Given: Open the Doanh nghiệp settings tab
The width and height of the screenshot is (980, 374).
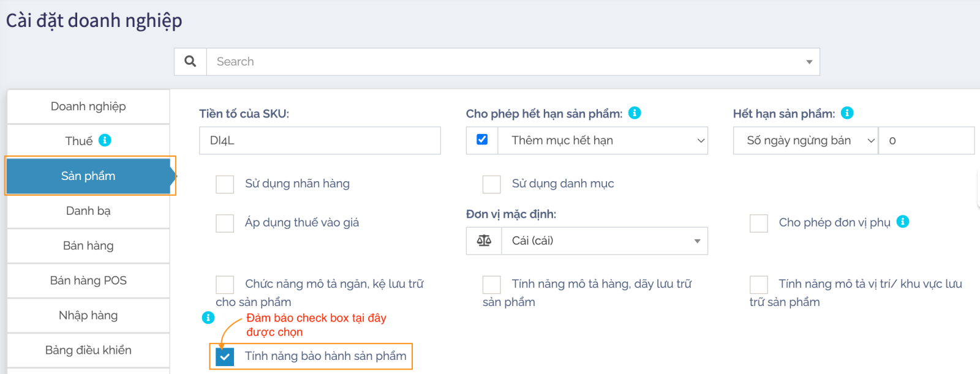Looking at the screenshot, I should pyautogui.click(x=88, y=107).
